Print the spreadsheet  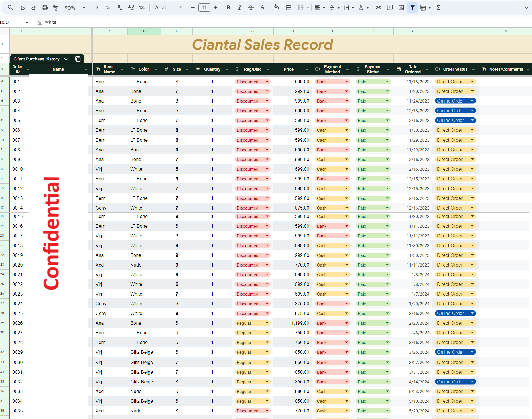click(x=45, y=8)
